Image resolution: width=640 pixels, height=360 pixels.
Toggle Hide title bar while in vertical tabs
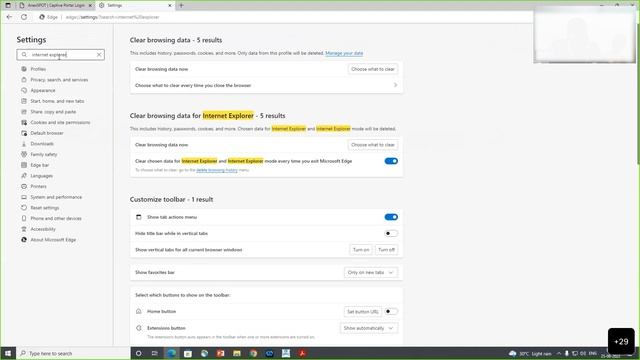(x=391, y=233)
